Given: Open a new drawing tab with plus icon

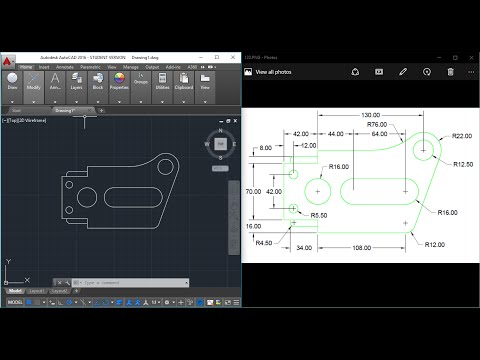Looking at the screenshot, I should tap(101, 110).
